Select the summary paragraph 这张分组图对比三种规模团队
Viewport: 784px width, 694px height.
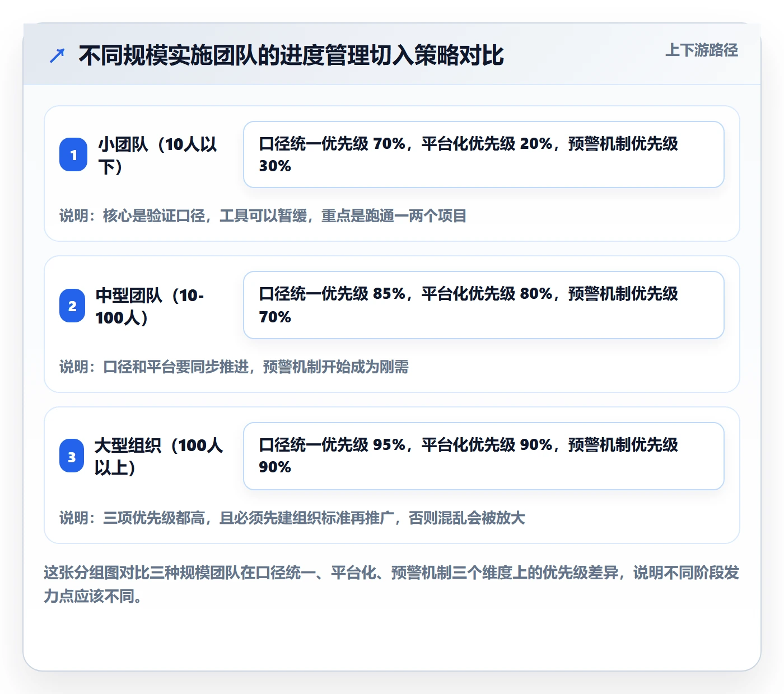coord(391,584)
